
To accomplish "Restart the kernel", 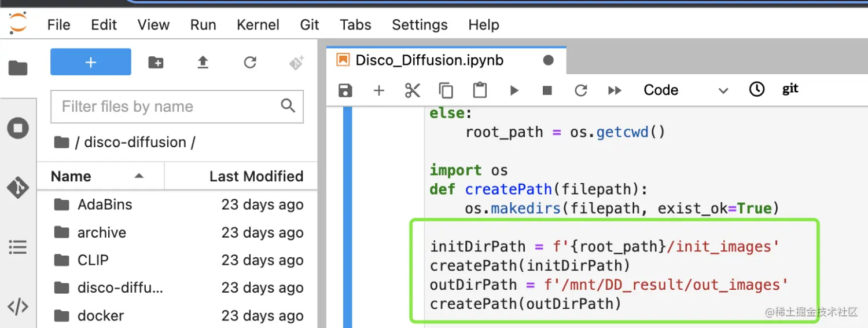I will [x=581, y=90].
